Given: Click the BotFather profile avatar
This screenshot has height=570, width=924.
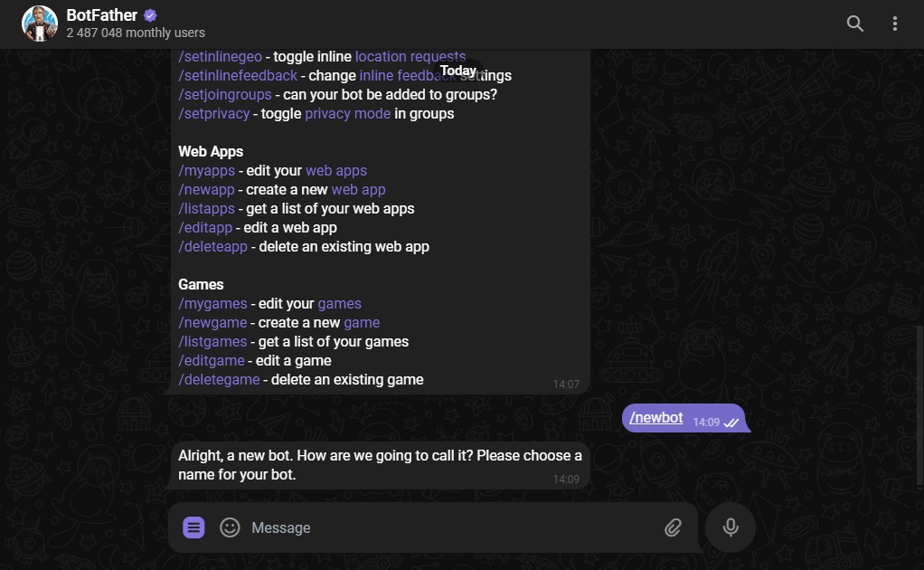Looking at the screenshot, I should tap(40, 24).
